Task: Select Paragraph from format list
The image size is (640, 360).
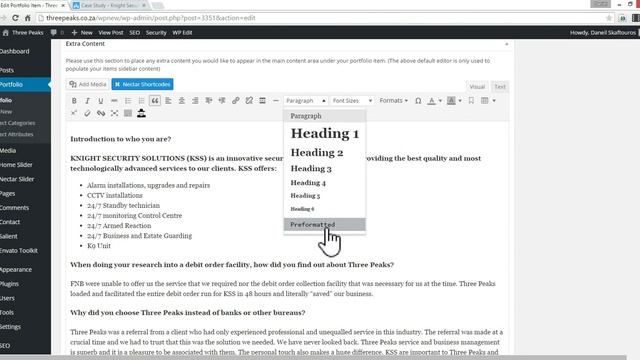Action: pyautogui.click(x=324, y=116)
